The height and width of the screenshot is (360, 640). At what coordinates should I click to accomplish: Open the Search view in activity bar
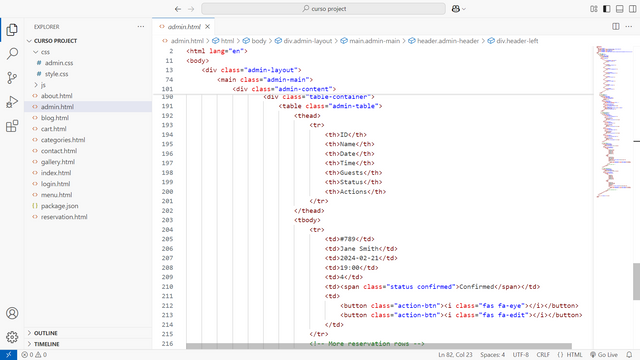pos(12,53)
